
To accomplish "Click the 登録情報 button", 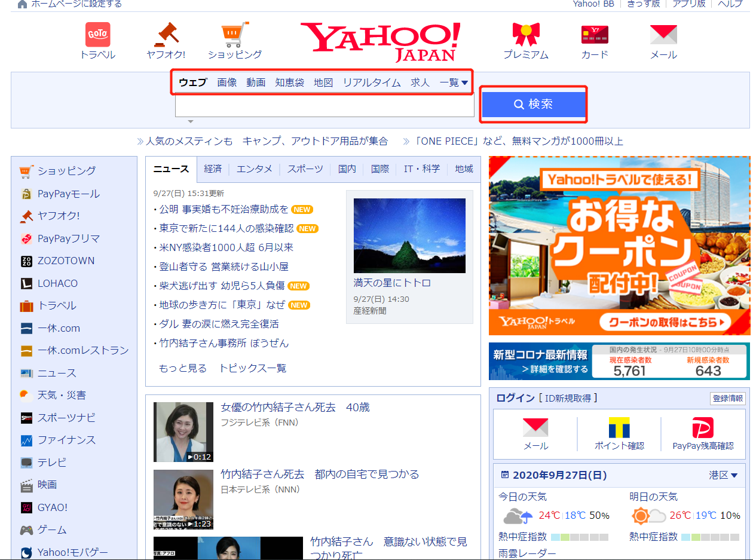I will 728,399.
